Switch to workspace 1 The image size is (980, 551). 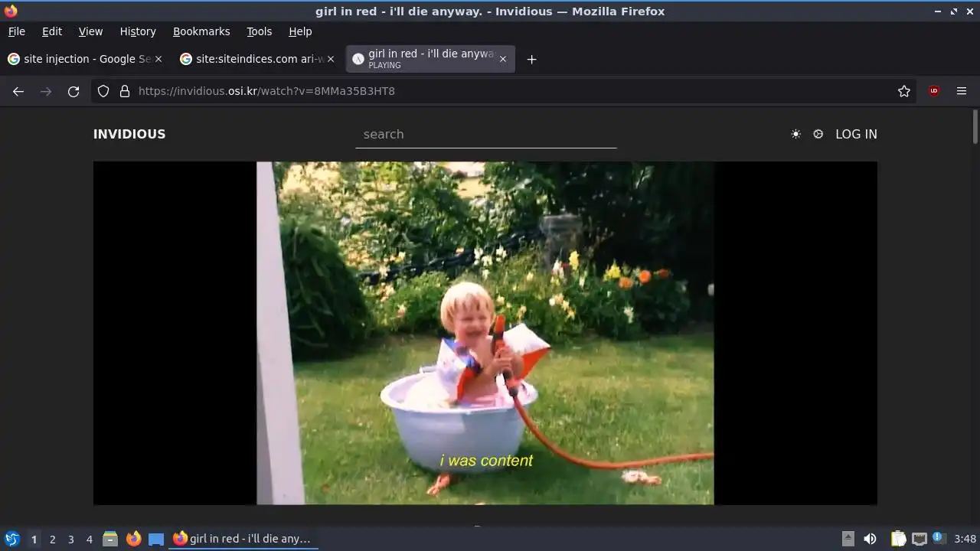click(x=34, y=540)
